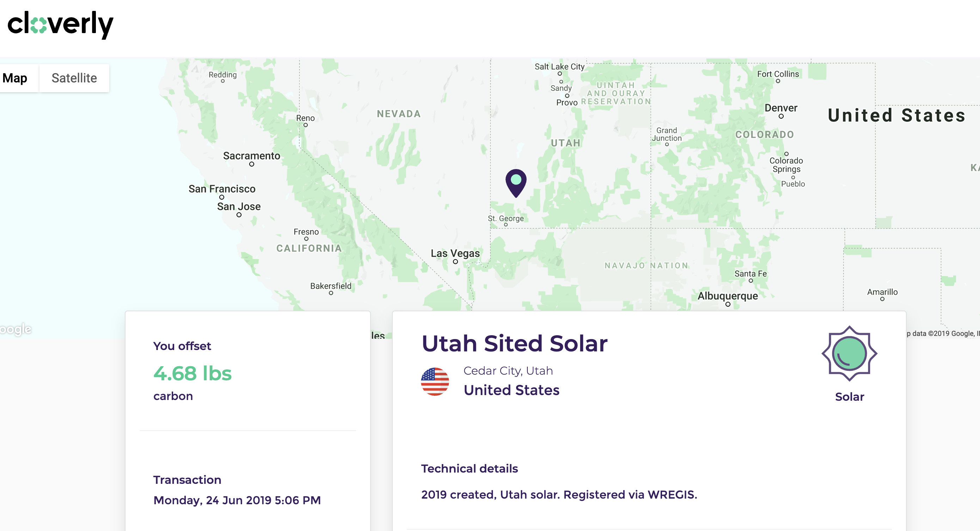Click the St. George map label

[506, 218]
